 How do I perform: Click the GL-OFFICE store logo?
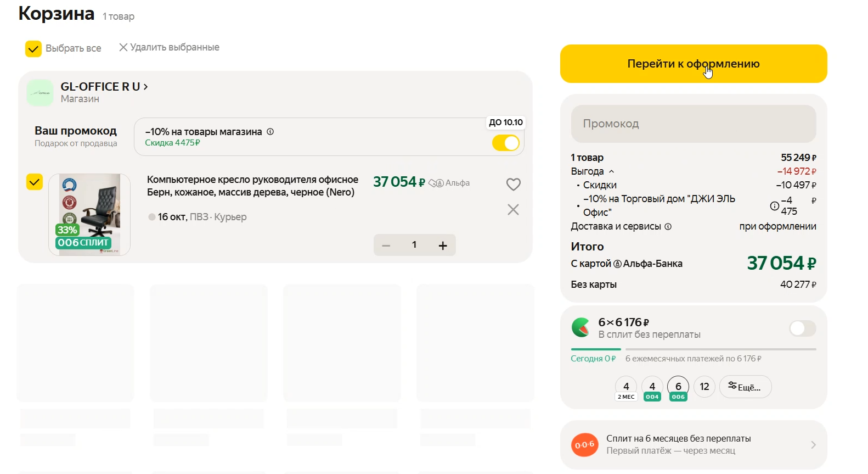(40, 93)
